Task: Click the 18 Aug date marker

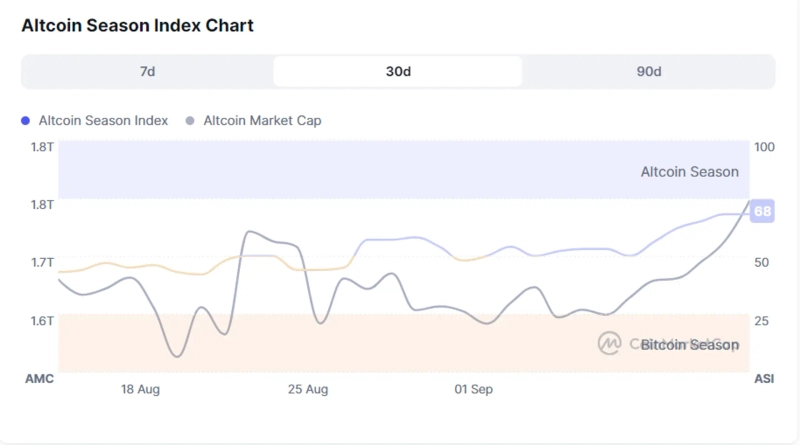Action: point(141,388)
